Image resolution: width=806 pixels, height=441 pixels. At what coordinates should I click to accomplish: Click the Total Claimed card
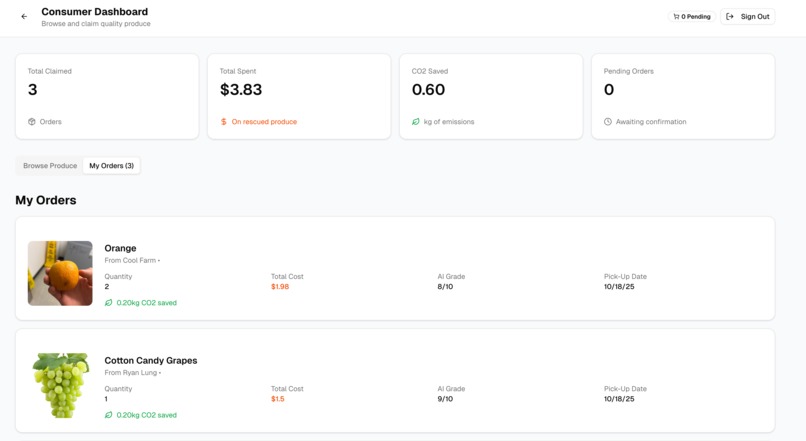click(107, 97)
